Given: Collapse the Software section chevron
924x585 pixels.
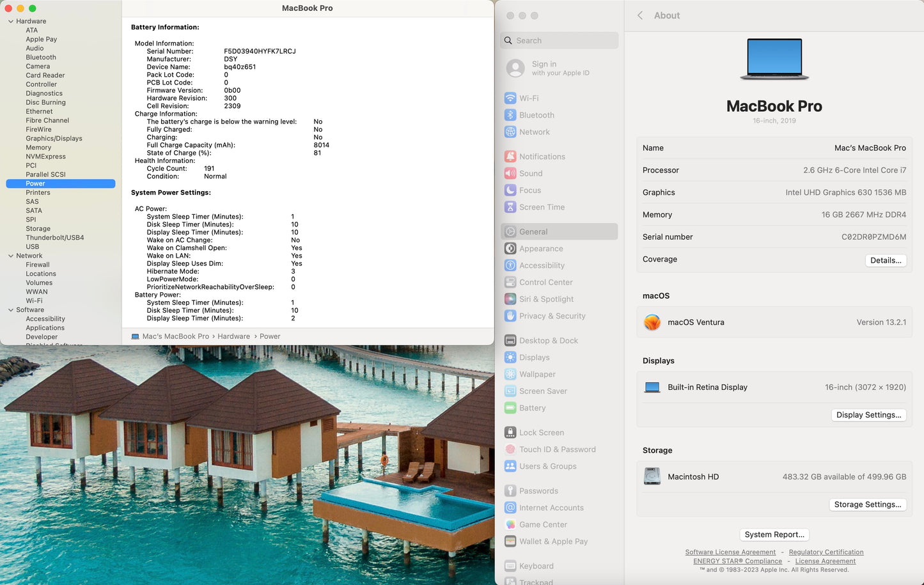Looking at the screenshot, I should pyautogui.click(x=11, y=310).
